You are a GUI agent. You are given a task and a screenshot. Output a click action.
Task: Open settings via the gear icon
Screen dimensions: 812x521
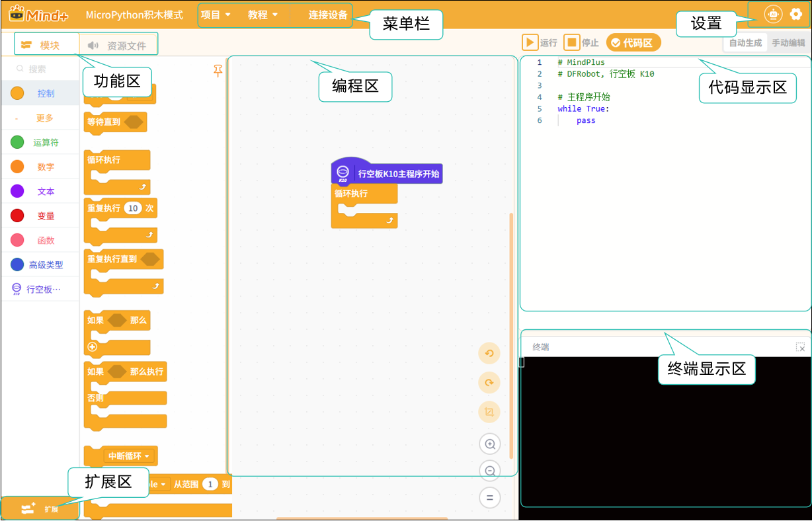(796, 14)
